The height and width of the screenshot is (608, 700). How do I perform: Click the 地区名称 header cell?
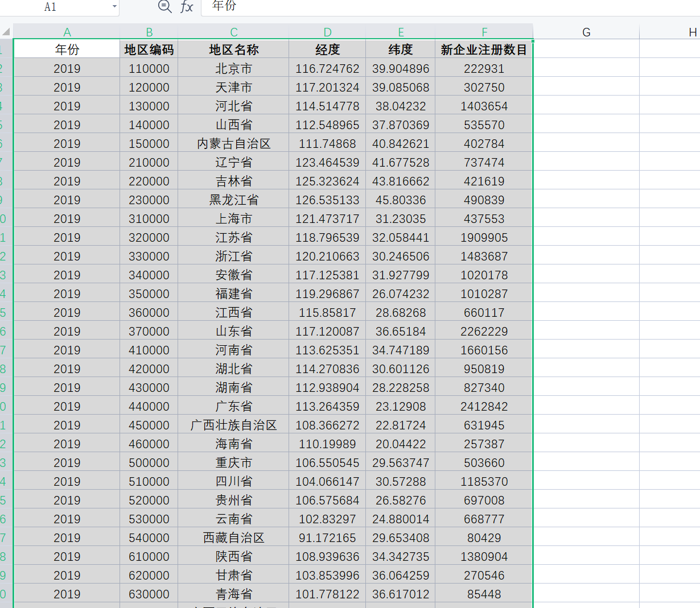tap(234, 49)
